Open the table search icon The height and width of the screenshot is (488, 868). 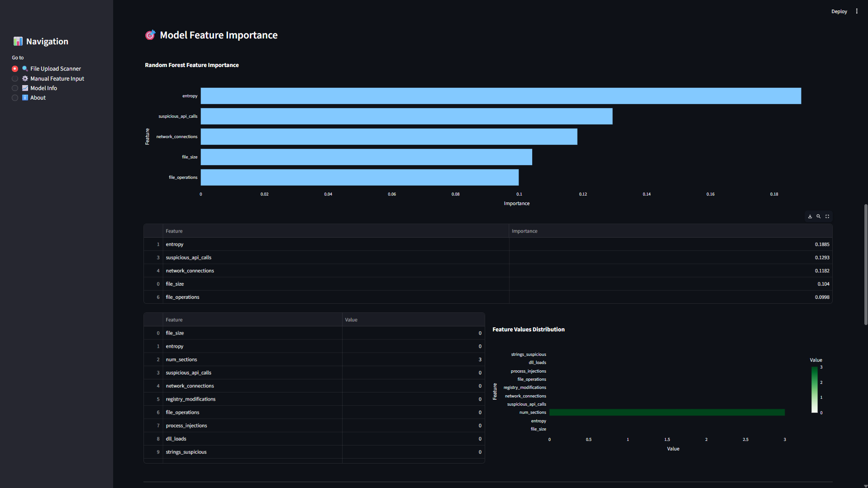(x=819, y=216)
